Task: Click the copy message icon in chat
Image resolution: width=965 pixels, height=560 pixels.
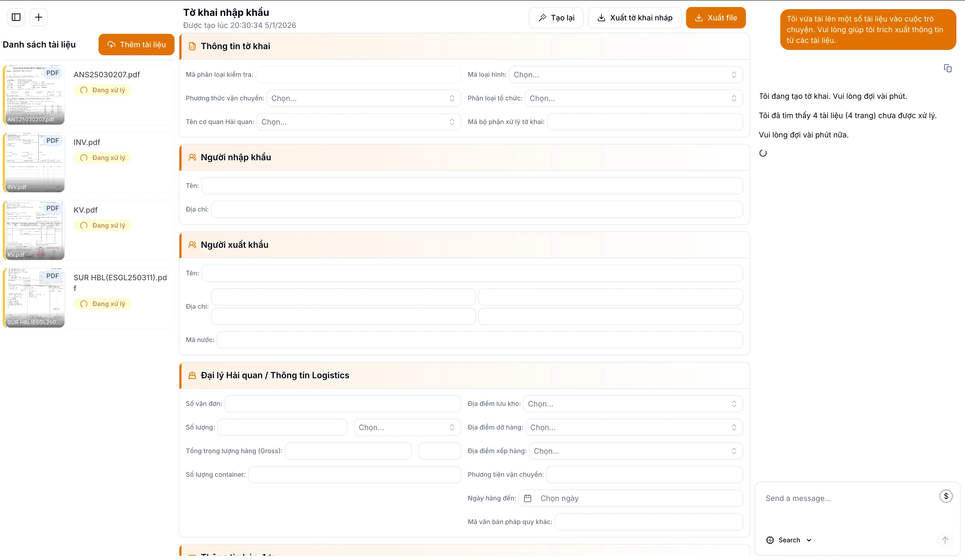Action: [x=947, y=68]
